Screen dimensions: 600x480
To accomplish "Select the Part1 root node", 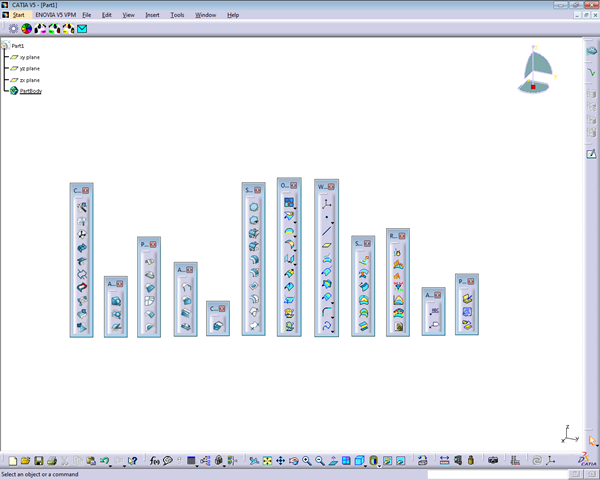I will 17,45.
